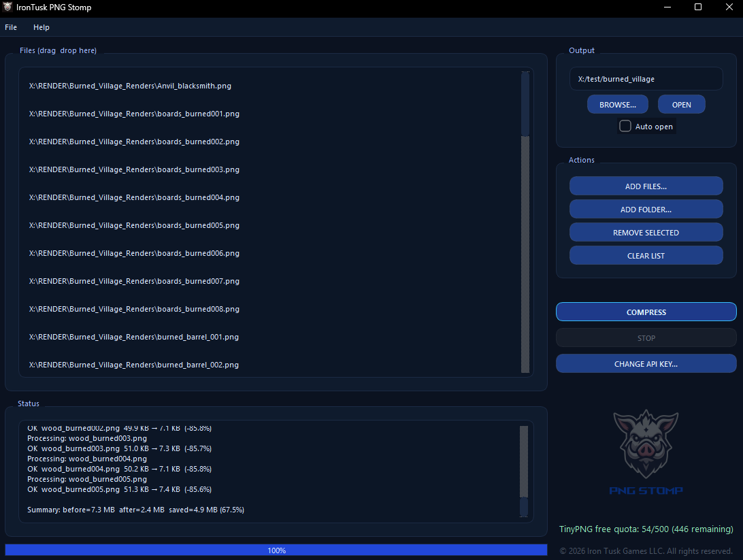Screen dimensions: 743x560
Task: Click the Processing: wood_burned004.png log line
Action: tap(87, 459)
